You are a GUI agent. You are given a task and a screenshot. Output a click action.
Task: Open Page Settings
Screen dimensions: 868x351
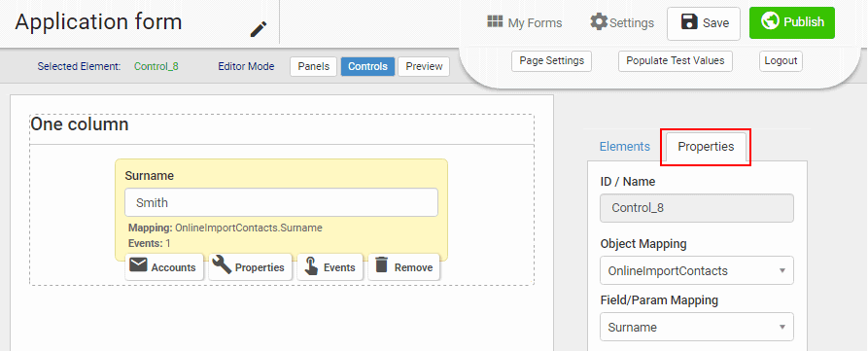(551, 61)
